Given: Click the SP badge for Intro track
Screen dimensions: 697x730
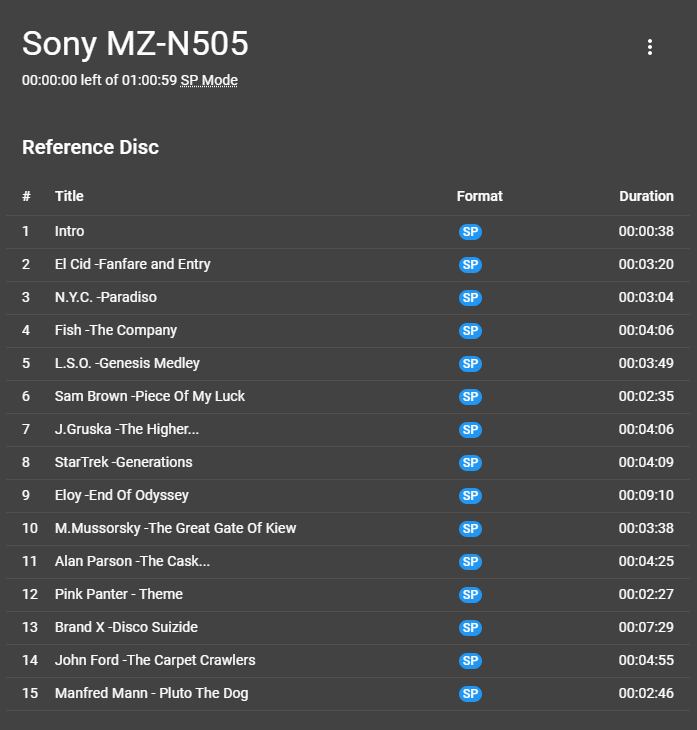Looking at the screenshot, I should (470, 232).
